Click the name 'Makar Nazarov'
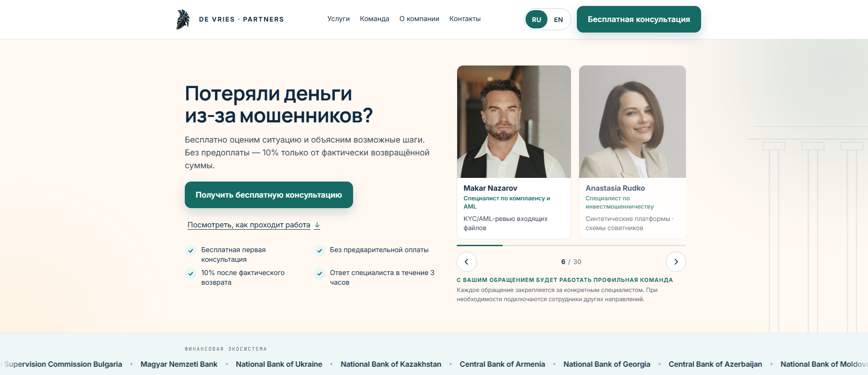868x375 pixels. 490,188
